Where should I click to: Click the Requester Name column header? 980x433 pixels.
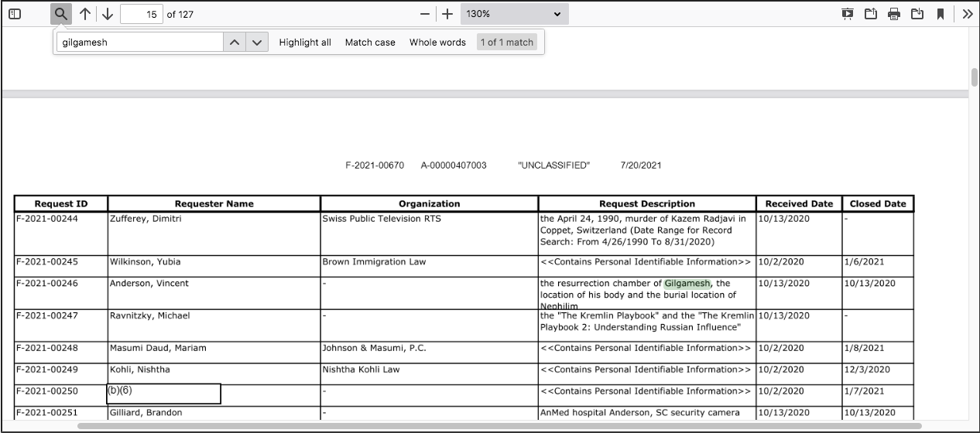[x=214, y=204]
